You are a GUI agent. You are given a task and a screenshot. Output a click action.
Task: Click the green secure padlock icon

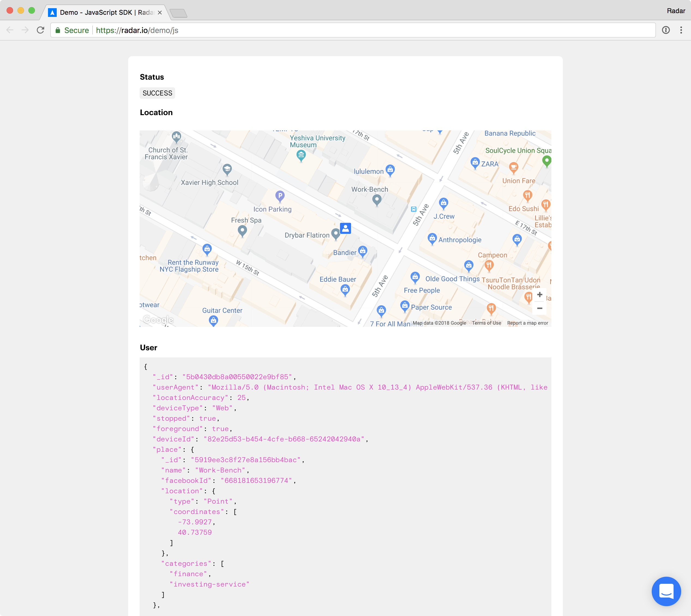(58, 30)
